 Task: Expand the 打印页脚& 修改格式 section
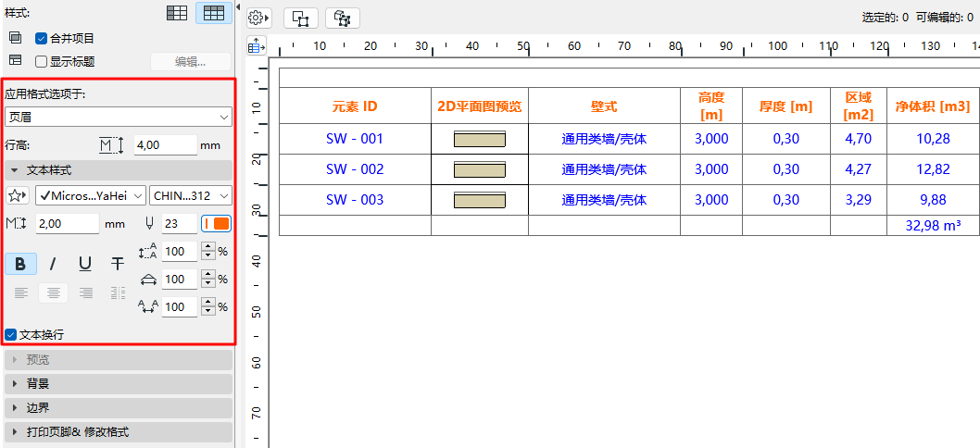coord(119,431)
